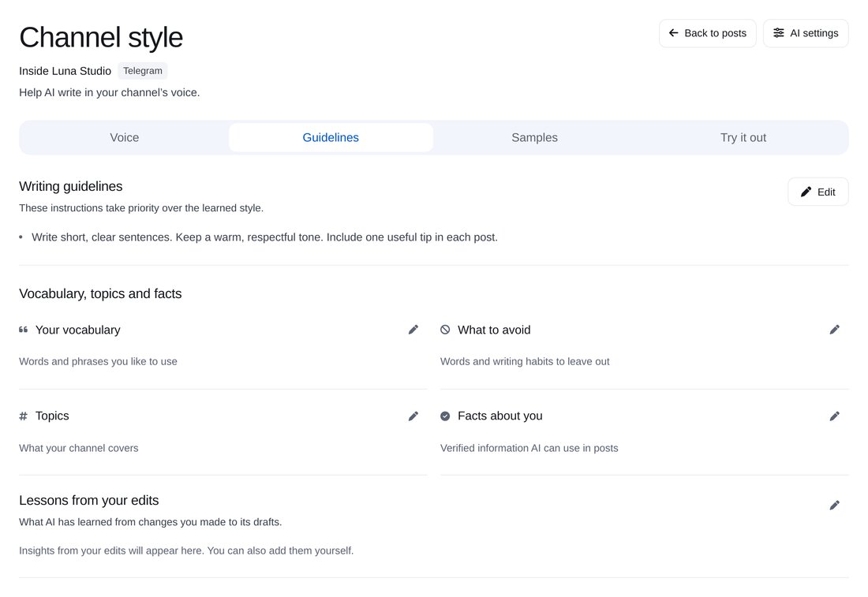Image resolution: width=868 pixels, height=597 pixels.
Task: Click the pencil icon for What to avoid
Action: click(835, 330)
